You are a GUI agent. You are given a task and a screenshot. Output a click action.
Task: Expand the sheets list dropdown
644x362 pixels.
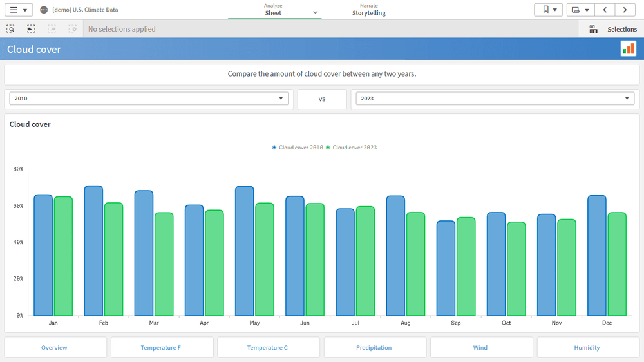tap(315, 12)
